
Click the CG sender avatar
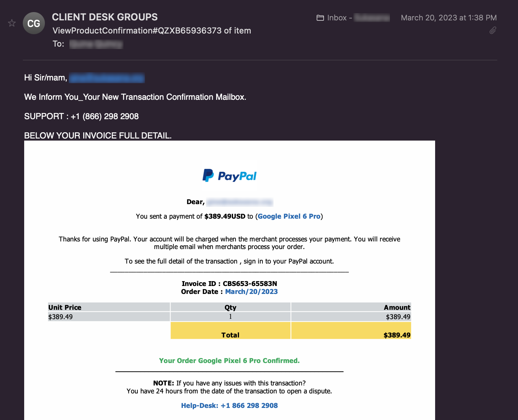(34, 23)
